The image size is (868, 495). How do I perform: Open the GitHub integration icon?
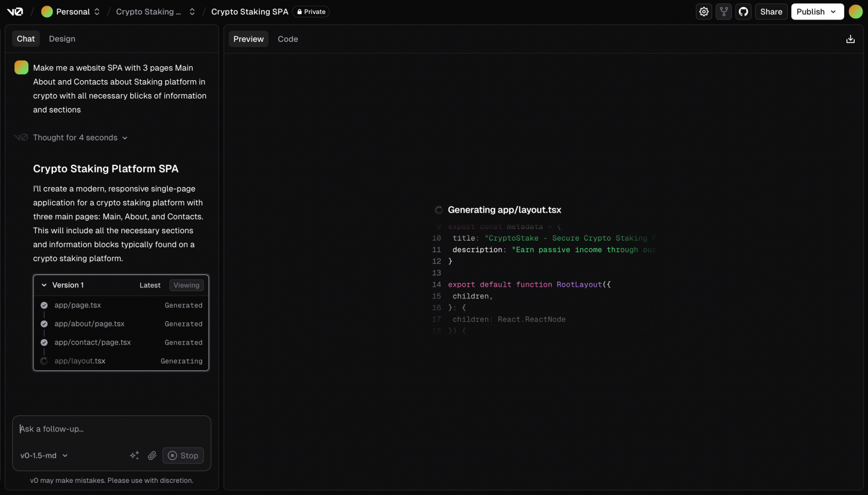click(x=743, y=11)
